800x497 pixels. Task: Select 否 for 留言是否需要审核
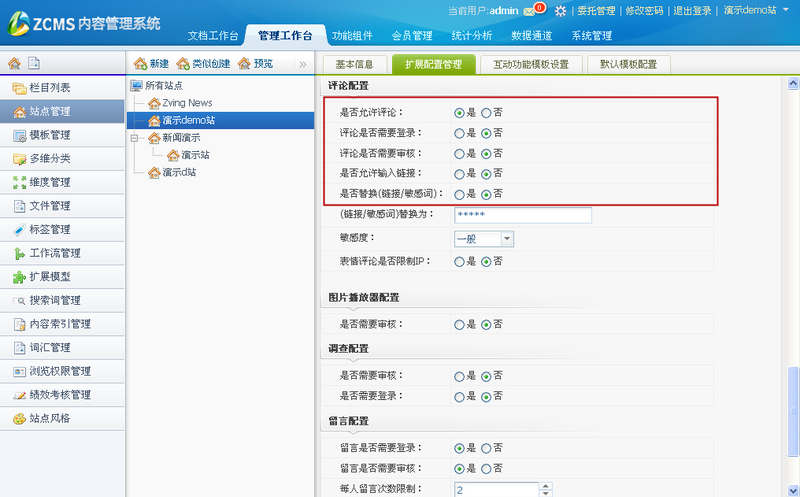(x=486, y=468)
